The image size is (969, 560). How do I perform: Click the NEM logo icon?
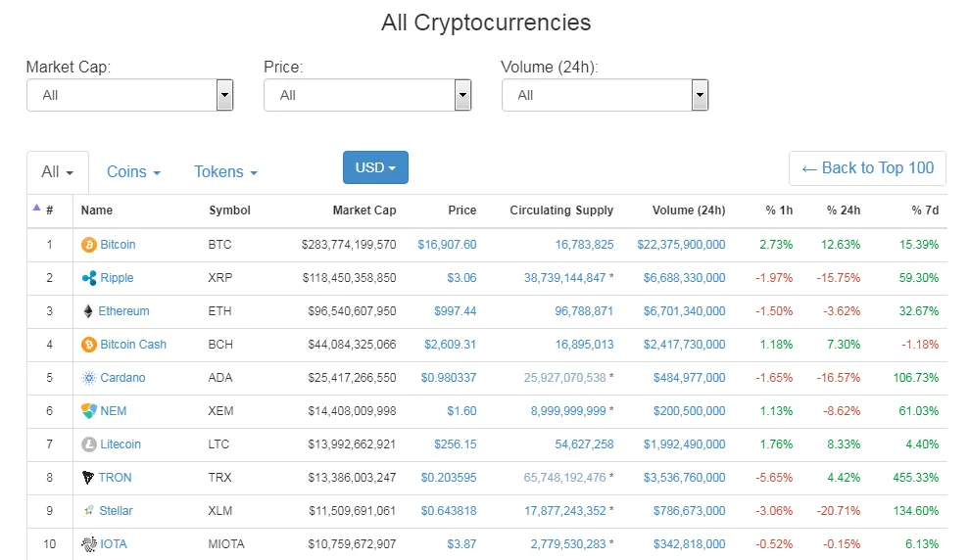point(89,411)
